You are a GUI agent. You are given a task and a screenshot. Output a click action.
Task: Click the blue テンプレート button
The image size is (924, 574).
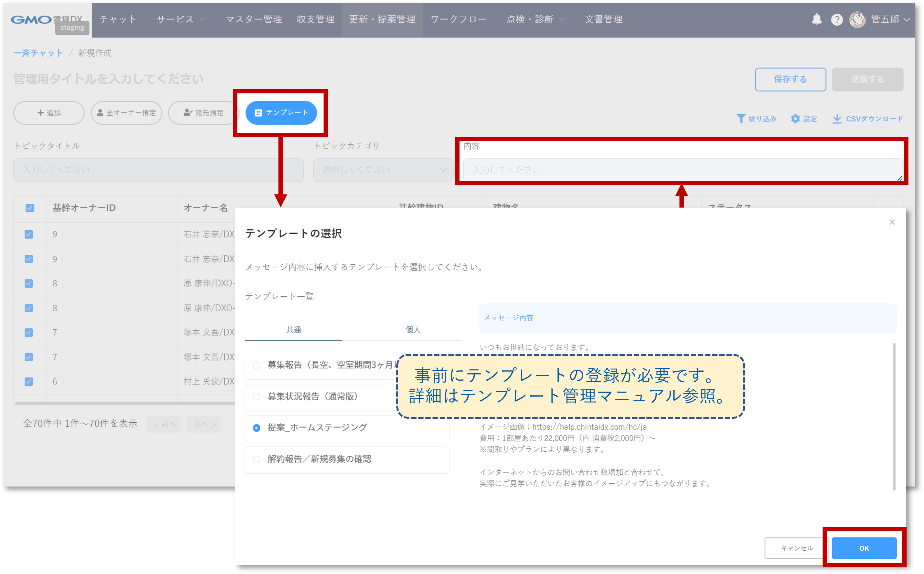281,113
